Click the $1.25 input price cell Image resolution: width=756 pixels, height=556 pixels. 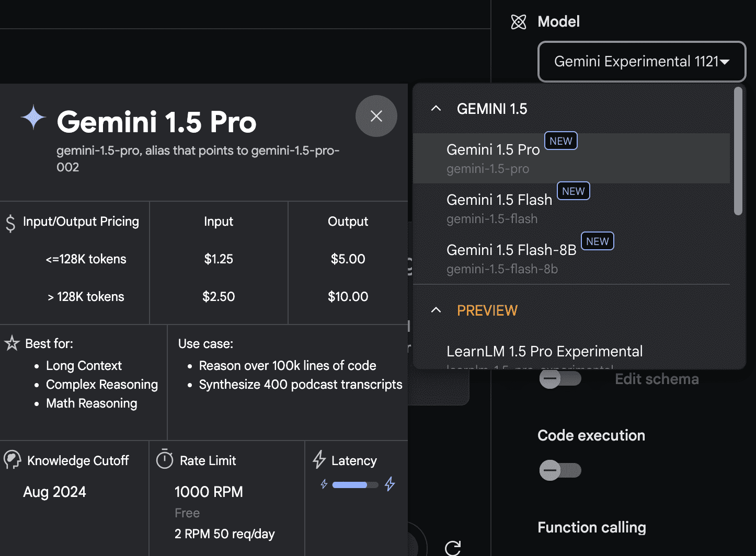[x=219, y=259]
